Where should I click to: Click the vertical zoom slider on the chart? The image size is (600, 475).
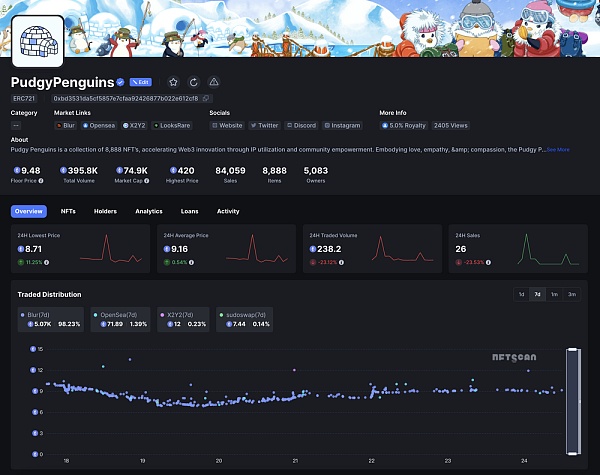(572, 400)
